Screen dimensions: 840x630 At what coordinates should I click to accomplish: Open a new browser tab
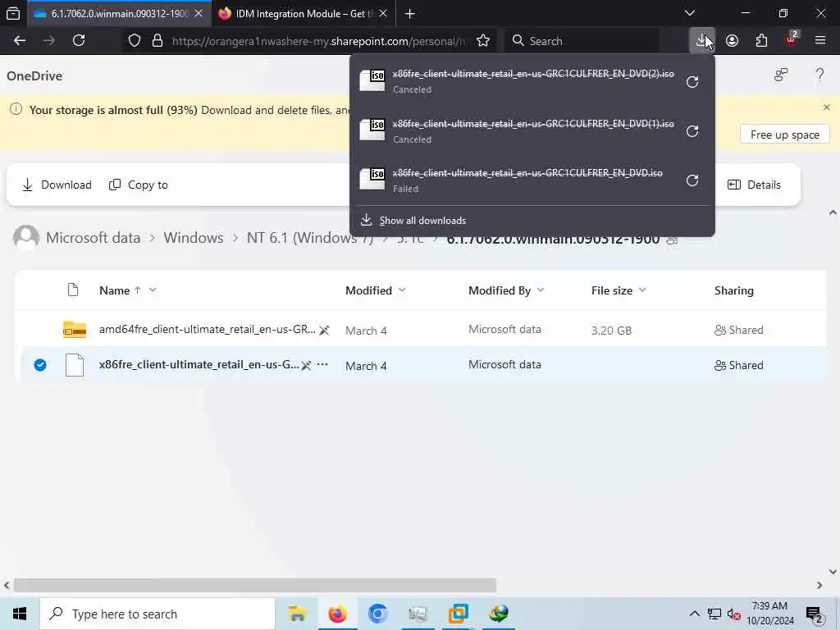[x=410, y=14]
